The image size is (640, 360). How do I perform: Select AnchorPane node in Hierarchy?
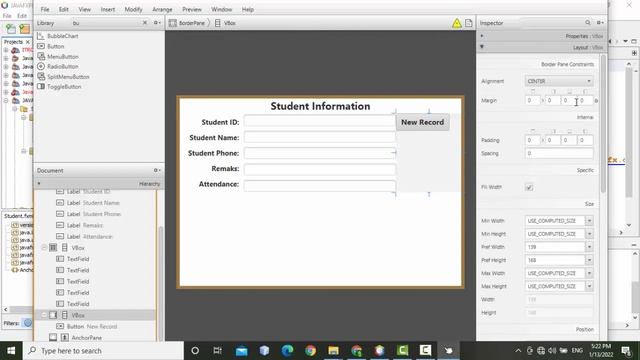[x=87, y=338]
